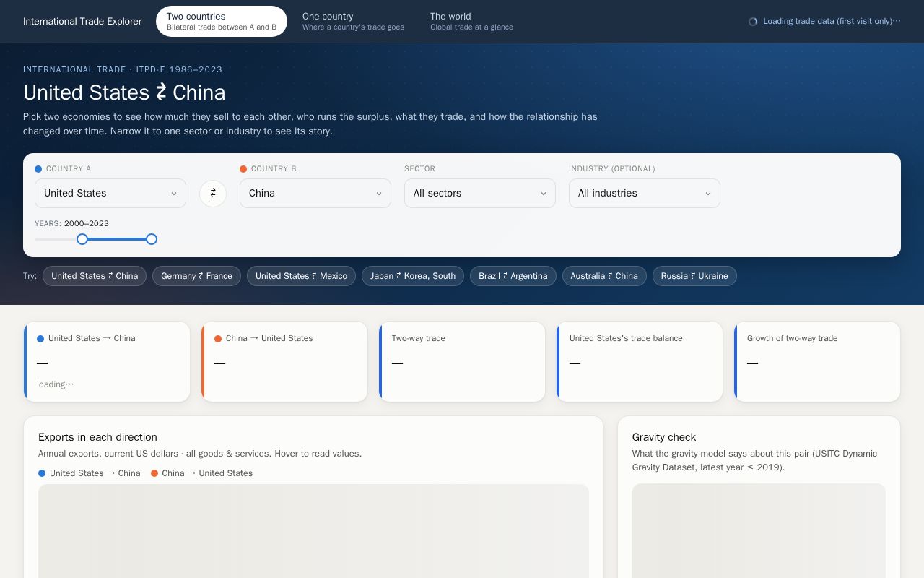Try the United States ⇄ China preset
The width and height of the screenshot is (924, 578).
[x=95, y=276]
